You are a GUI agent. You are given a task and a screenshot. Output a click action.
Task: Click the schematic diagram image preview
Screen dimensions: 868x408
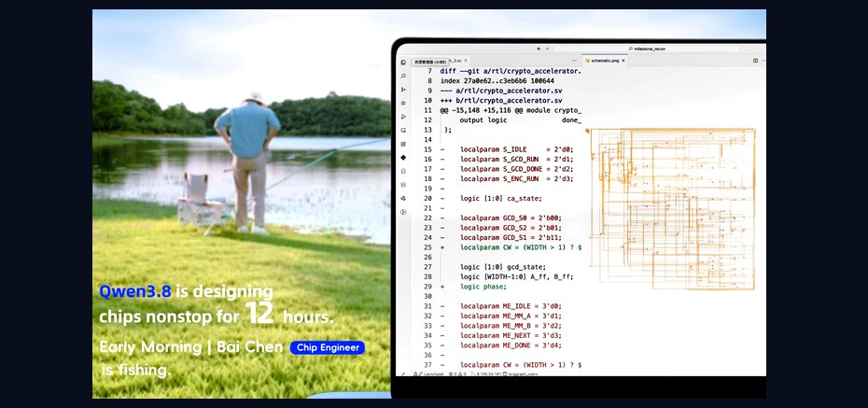coord(673,209)
